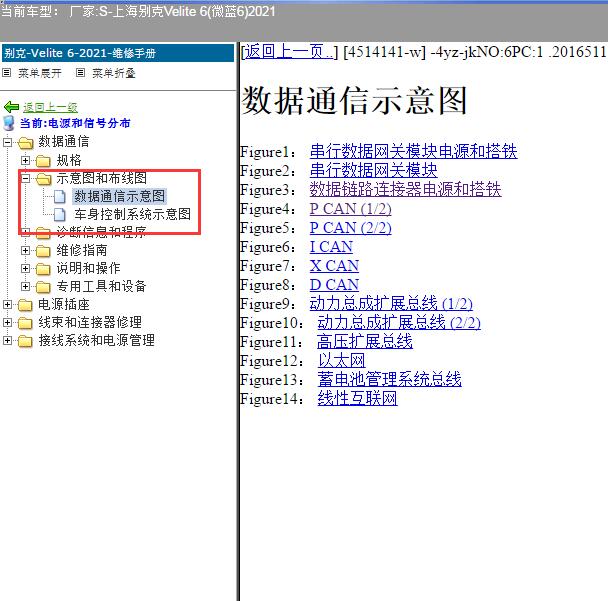
Task: Click the 车身控制系统示意图 document icon
Action: coord(59,214)
